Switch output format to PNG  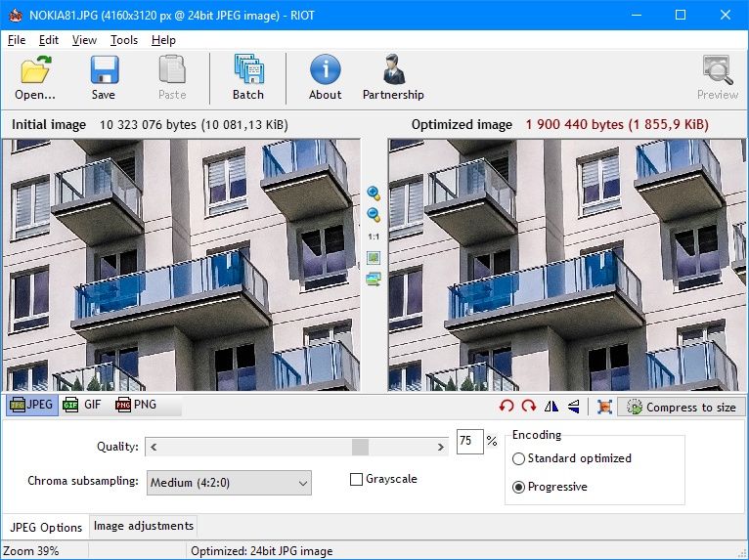(136, 405)
